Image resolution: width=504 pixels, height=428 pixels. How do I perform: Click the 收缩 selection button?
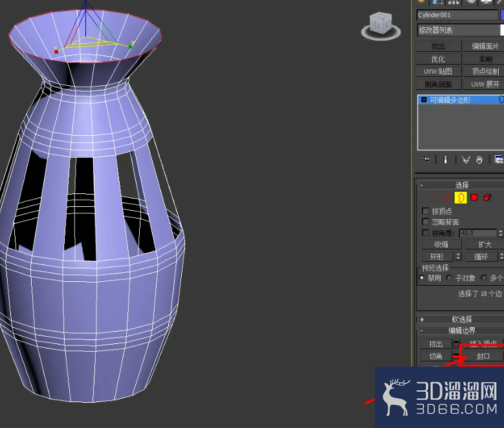(x=441, y=244)
